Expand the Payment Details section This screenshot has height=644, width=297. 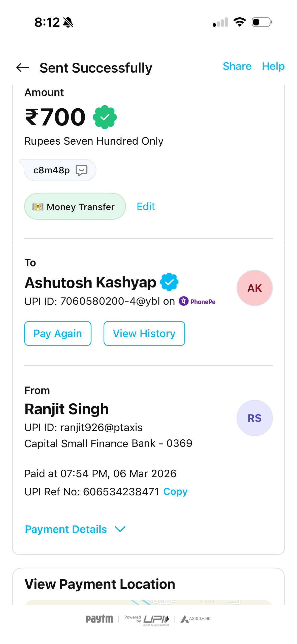tap(66, 529)
